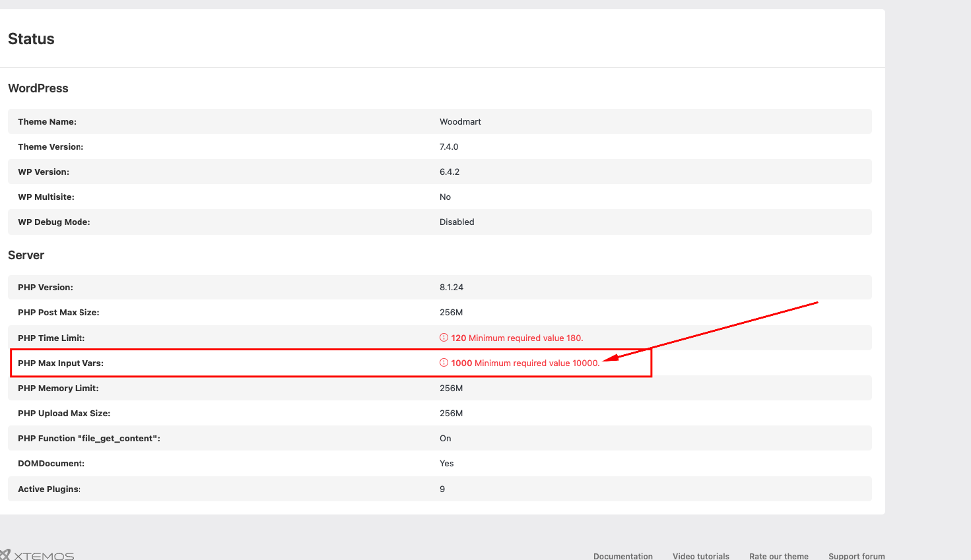Viewport: 971px width, 560px height.
Task: Open the Video tutorials footer link
Action: pos(701,556)
